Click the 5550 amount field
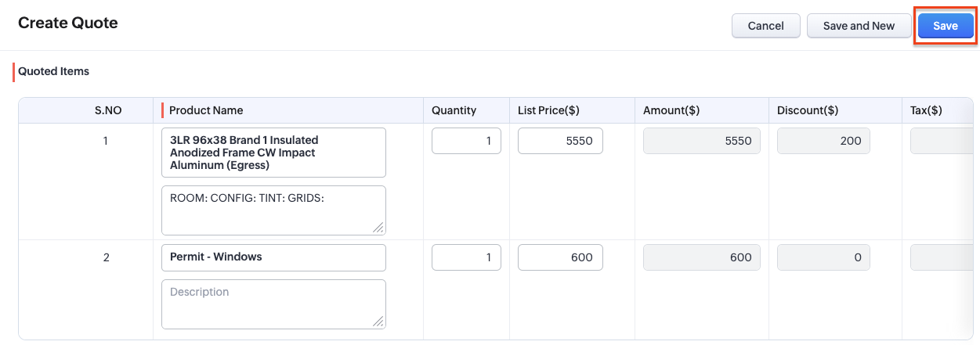This screenshot has height=345, width=980. point(701,141)
